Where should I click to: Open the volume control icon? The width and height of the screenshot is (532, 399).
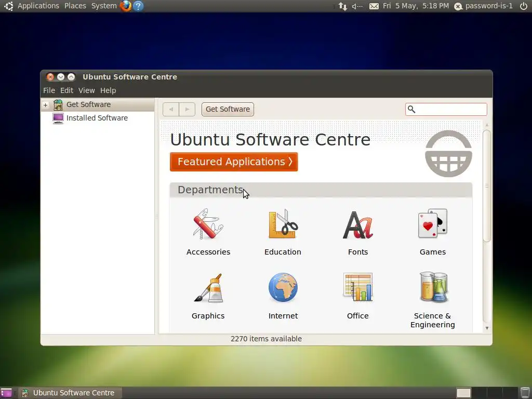pyautogui.click(x=357, y=6)
